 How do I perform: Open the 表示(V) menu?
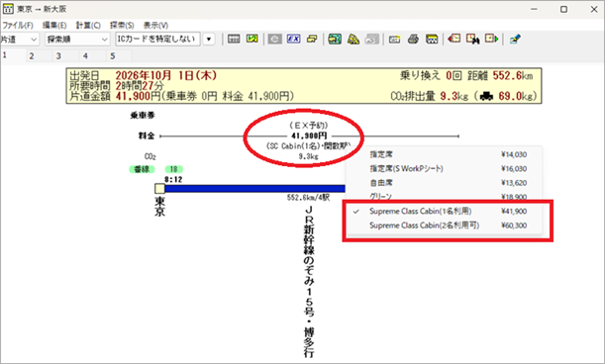pos(155,25)
